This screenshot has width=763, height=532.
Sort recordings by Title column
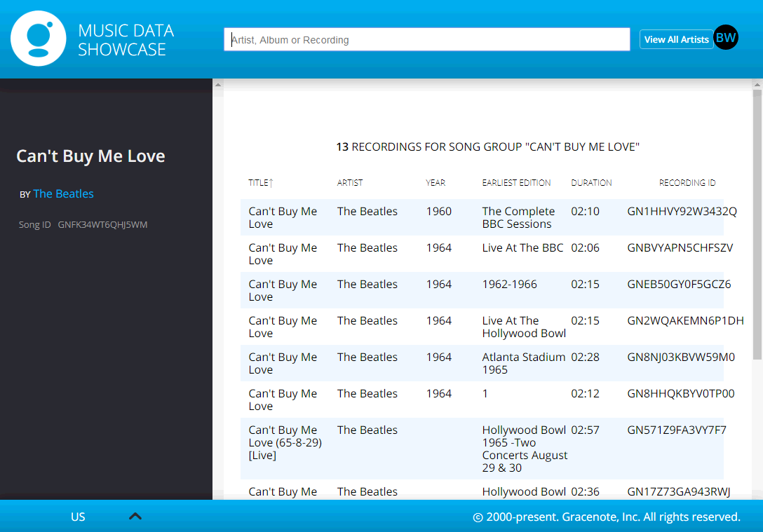pos(260,183)
